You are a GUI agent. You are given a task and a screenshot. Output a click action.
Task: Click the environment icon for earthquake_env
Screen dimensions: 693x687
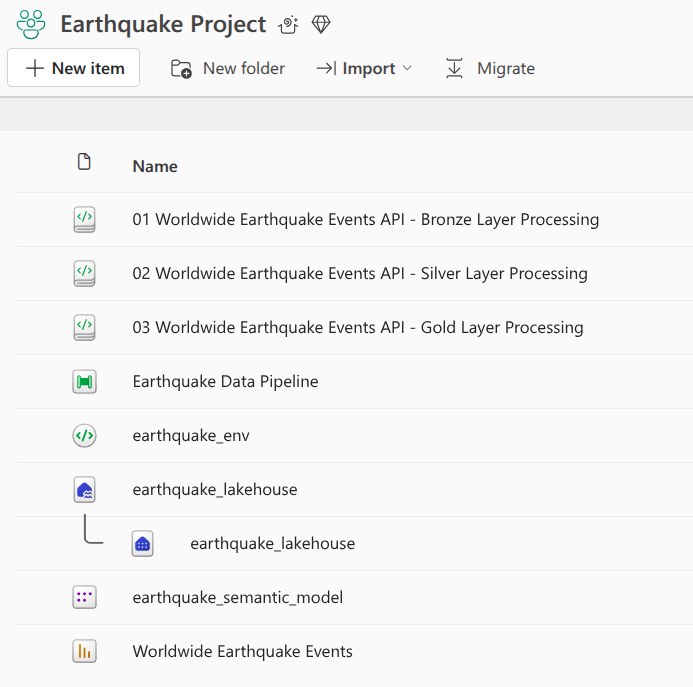(x=85, y=436)
